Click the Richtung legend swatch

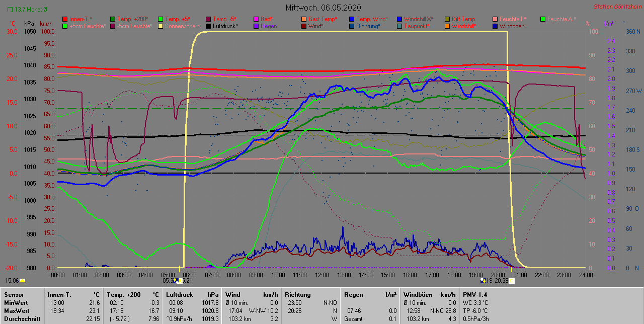[x=352, y=26]
